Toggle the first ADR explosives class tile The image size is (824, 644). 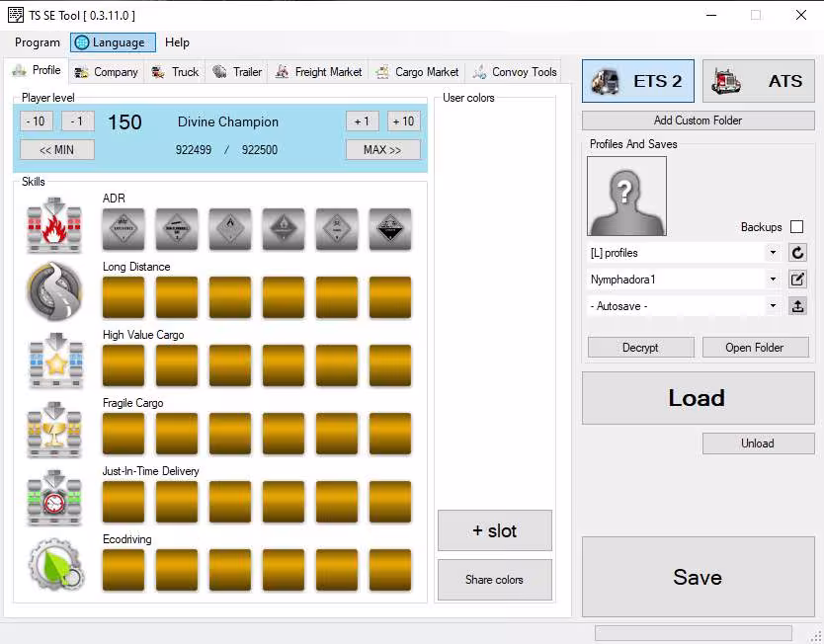[124, 229]
